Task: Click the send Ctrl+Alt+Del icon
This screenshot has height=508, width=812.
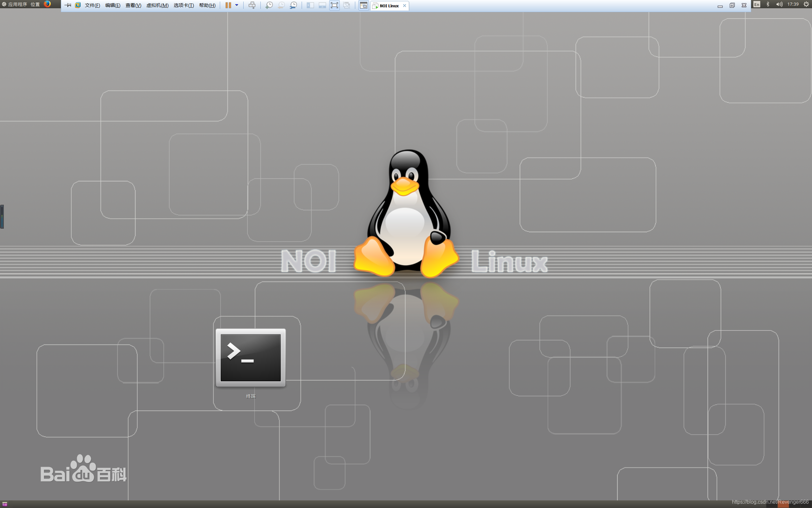Action: (252, 5)
